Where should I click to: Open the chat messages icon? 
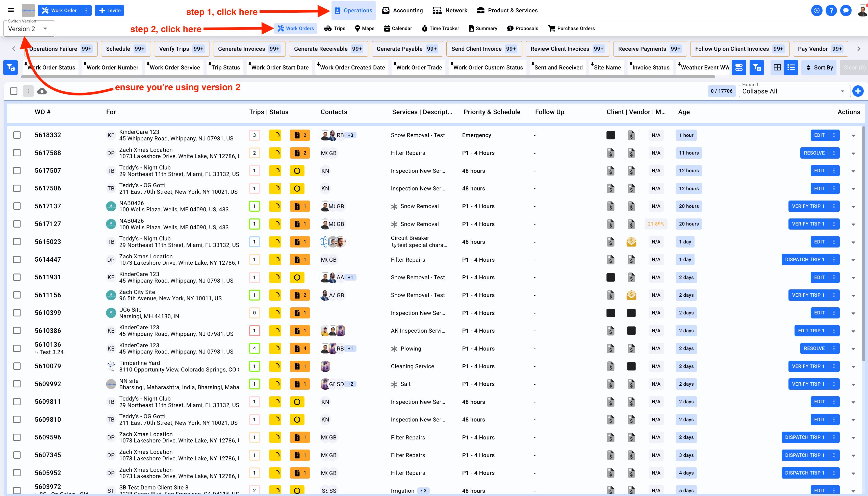click(846, 11)
